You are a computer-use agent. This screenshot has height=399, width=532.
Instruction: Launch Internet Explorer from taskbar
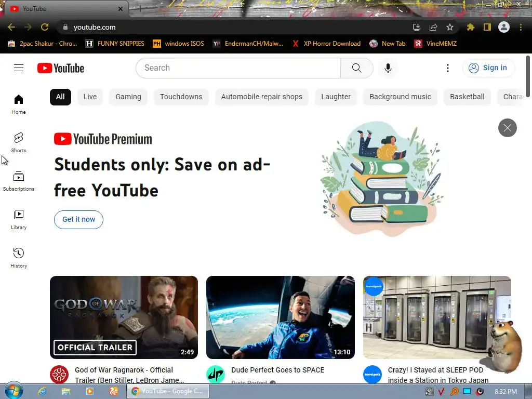[x=42, y=391]
